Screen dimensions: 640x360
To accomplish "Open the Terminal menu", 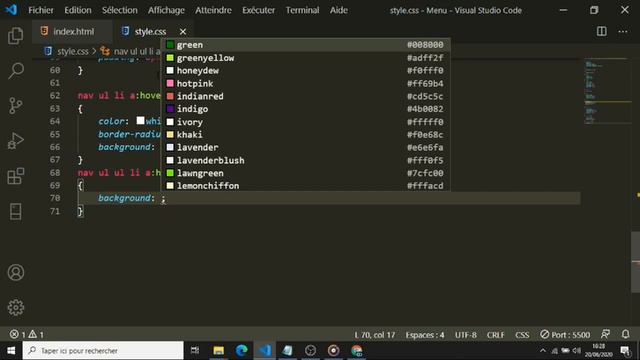I will 302,10.
